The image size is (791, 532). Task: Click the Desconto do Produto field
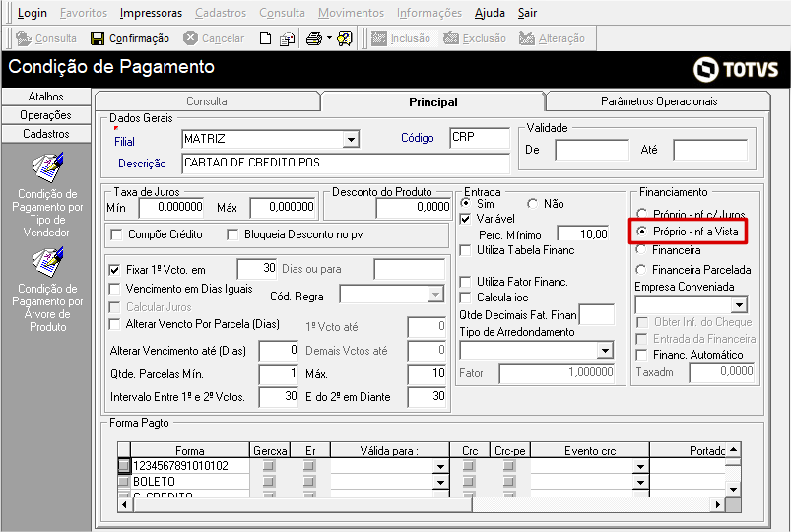coord(413,207)
